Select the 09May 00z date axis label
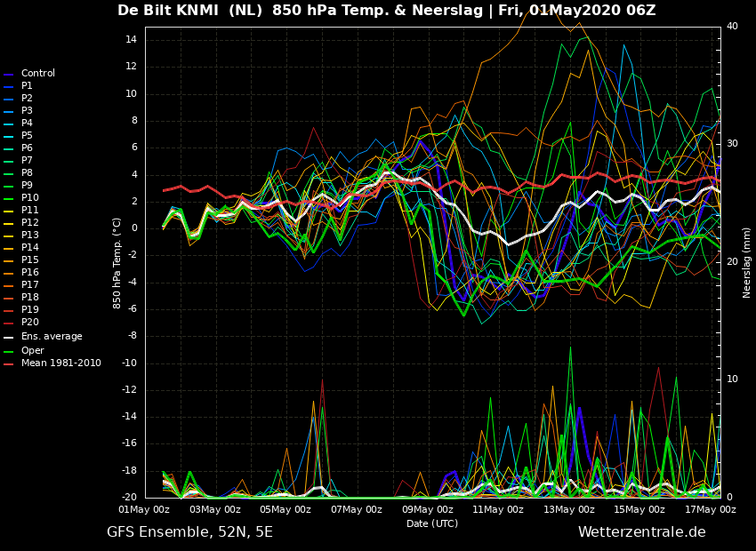 pyautogui.click(x=428, y=509)
